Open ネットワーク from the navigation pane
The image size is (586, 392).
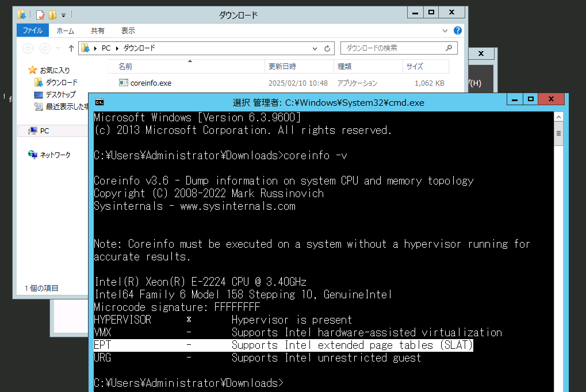click(x=54, y=154)
